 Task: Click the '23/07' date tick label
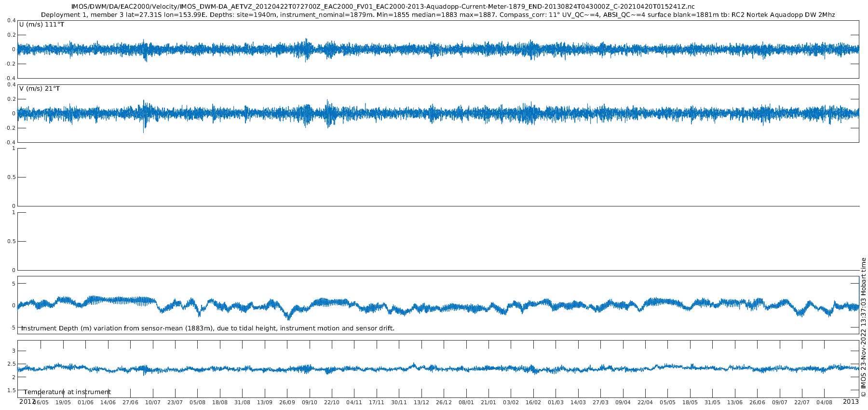pos(175,402)
